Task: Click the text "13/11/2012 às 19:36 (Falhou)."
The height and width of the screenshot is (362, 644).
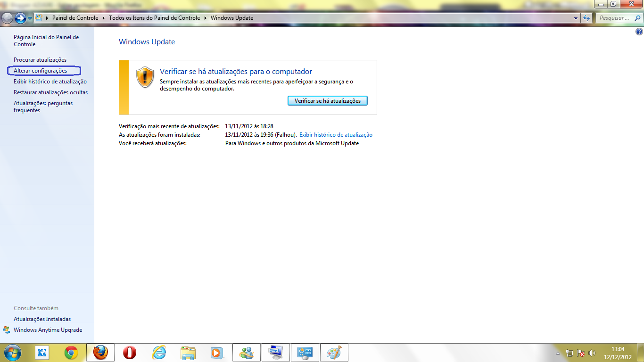Action: 261,135
